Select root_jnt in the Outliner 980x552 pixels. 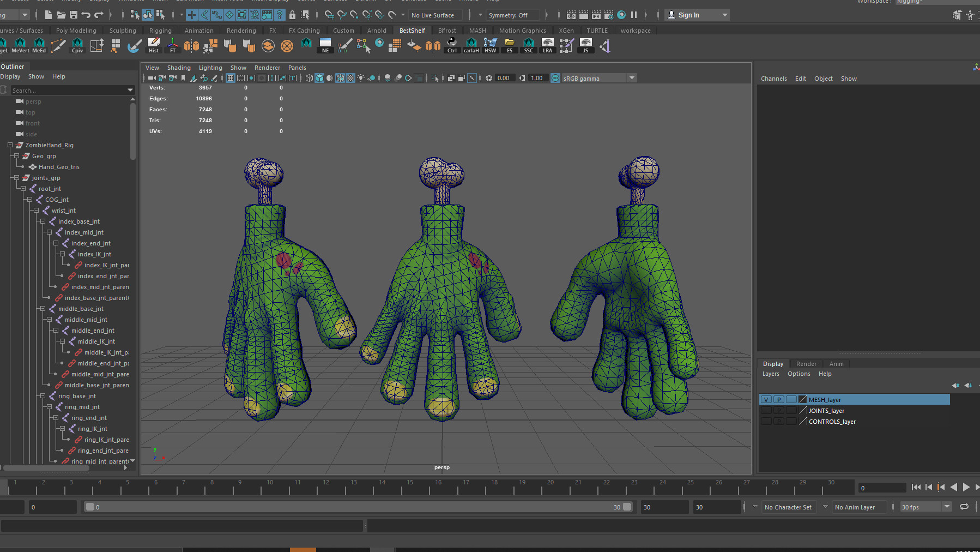click(50, 188)
